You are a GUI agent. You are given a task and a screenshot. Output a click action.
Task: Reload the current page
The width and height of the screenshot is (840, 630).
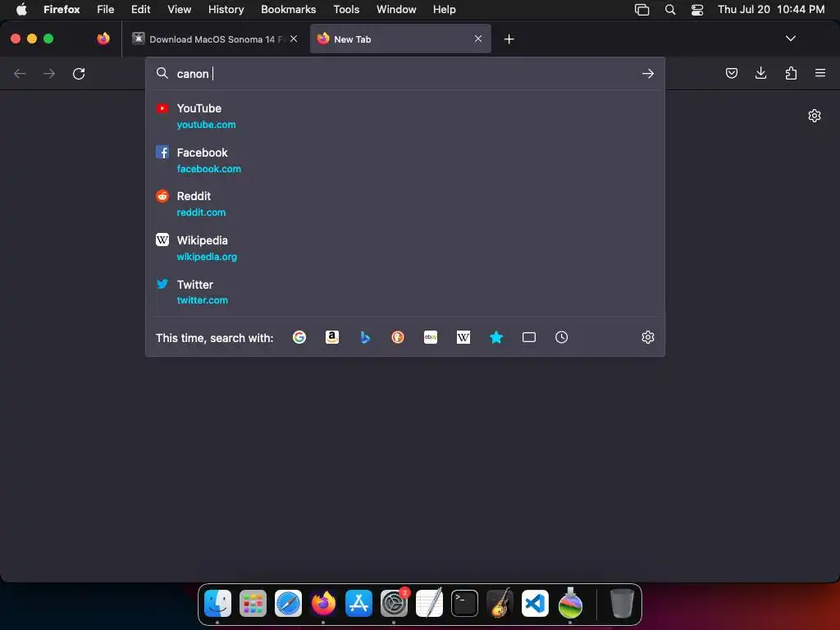coord(79,73)
